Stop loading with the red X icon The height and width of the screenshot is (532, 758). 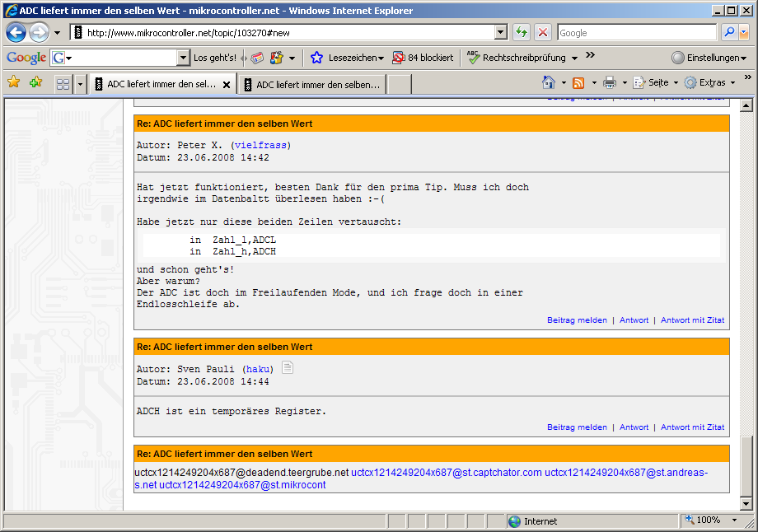coord(543,33)
